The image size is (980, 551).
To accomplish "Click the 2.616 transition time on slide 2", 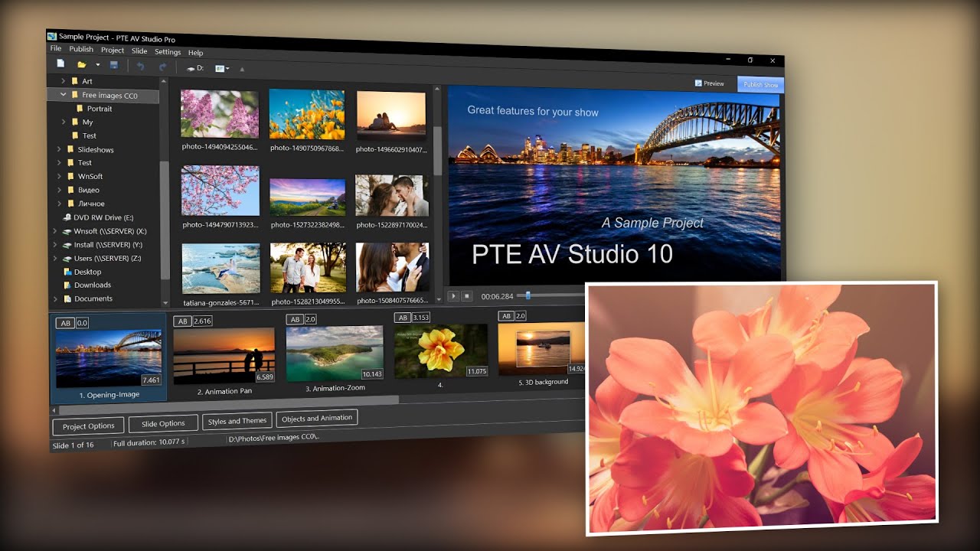I will pos(202,321).
